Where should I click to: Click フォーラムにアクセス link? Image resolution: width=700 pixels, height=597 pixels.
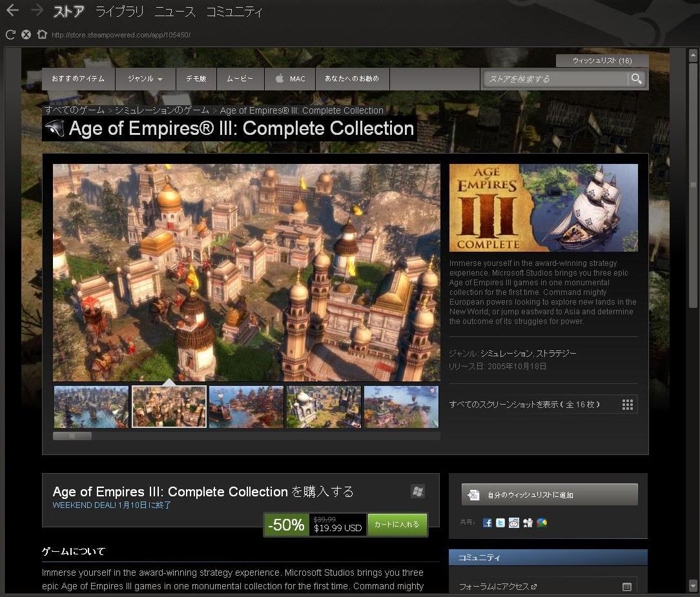498,587
